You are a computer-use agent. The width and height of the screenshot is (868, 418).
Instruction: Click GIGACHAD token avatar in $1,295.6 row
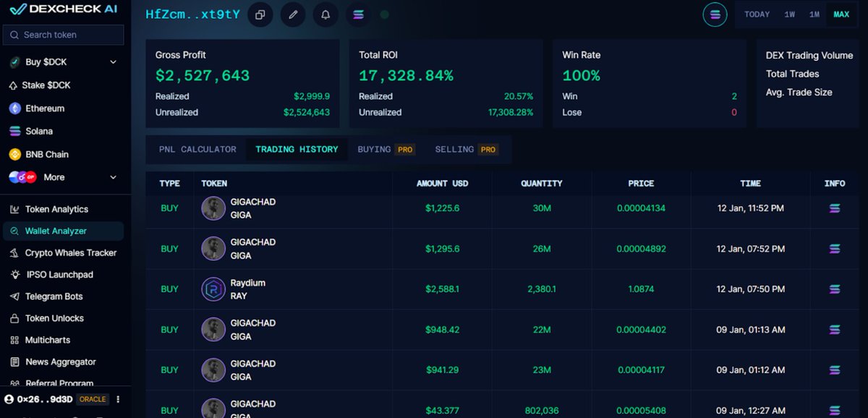coord(213,249)
